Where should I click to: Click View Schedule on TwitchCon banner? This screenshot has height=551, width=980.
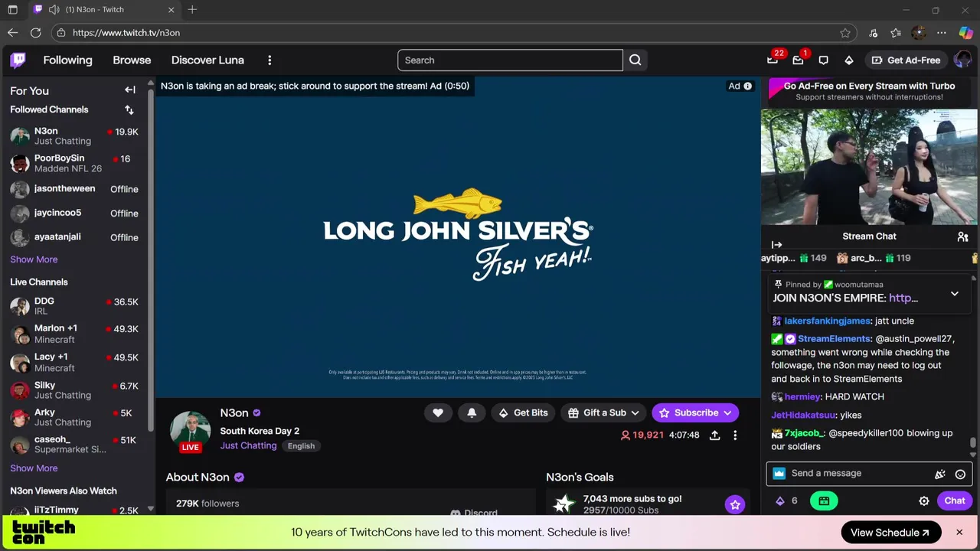(890, 533)
